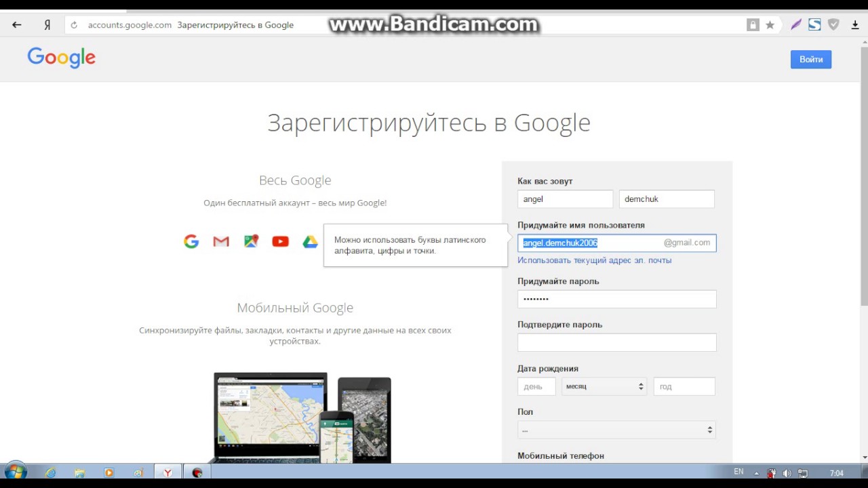The image size is (868, 488).
Task: Click the Мобильный Google heading
Action: (x=295, y=308)
